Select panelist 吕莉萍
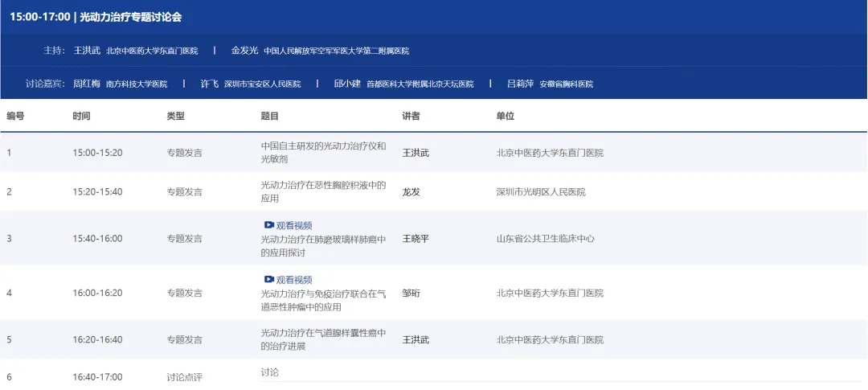The height and width of the screenshot is (390, 868). 520,84
